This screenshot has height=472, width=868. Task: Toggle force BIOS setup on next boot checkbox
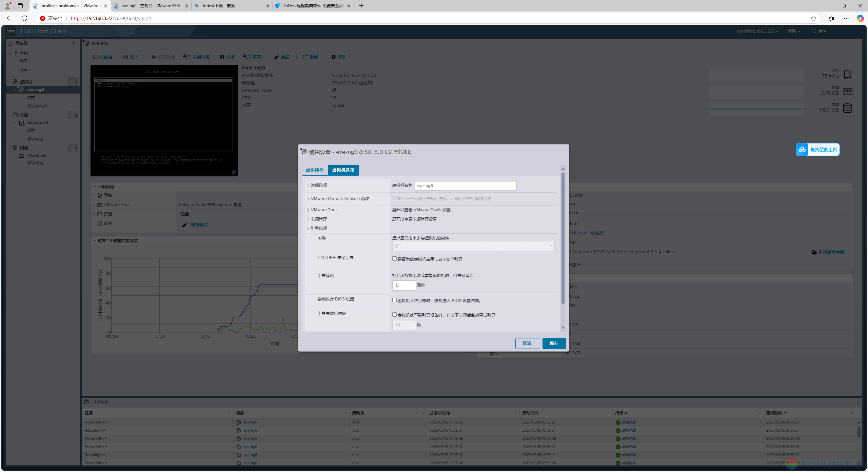(394, 300)
